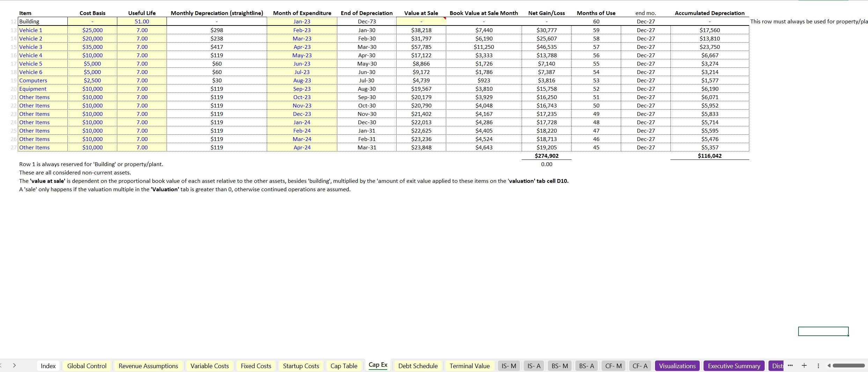Select the Cost Basis header cell
The width and height of the screenshot is (868, 372).
93,13
